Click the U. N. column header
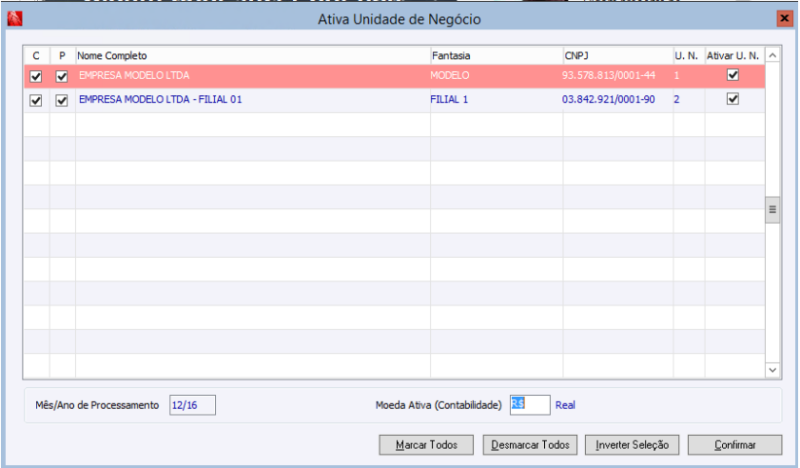The width and height of the screenshot is (800, 468). (689, 56)
